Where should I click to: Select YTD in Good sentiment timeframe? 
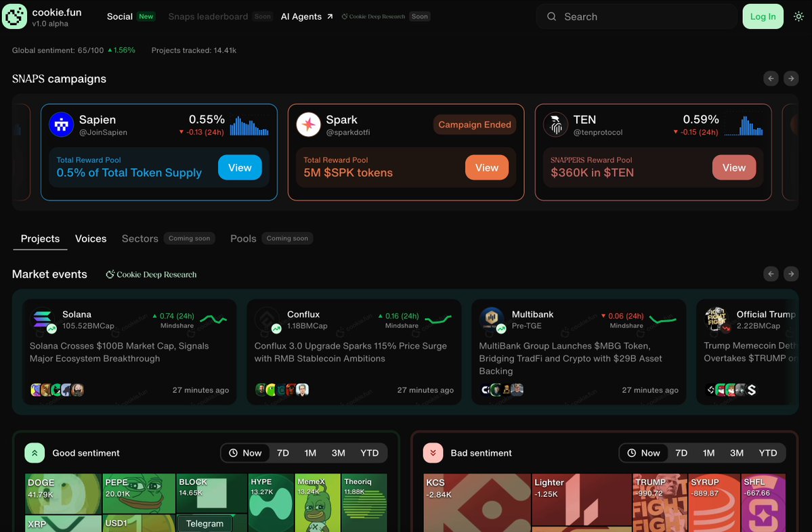(x=369, y=453)
